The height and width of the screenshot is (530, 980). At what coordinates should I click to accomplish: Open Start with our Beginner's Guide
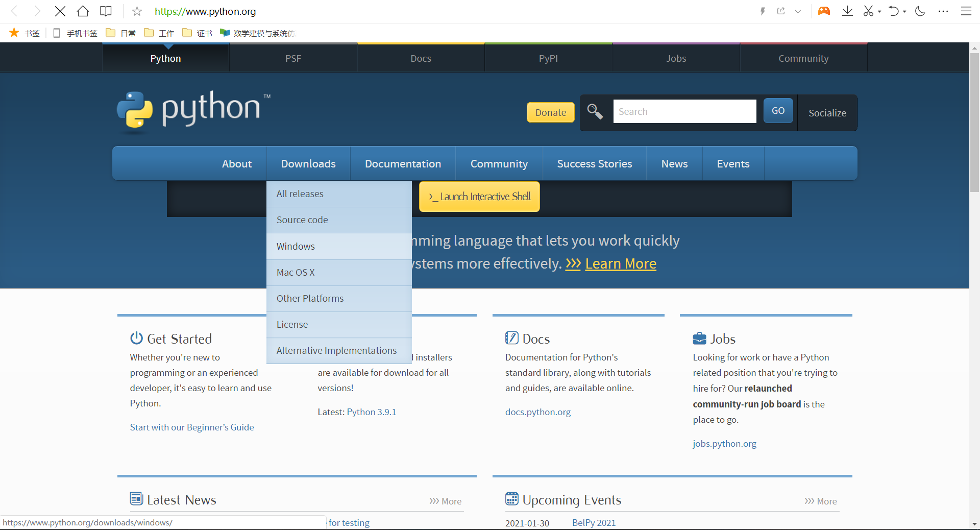pos(192,427)
